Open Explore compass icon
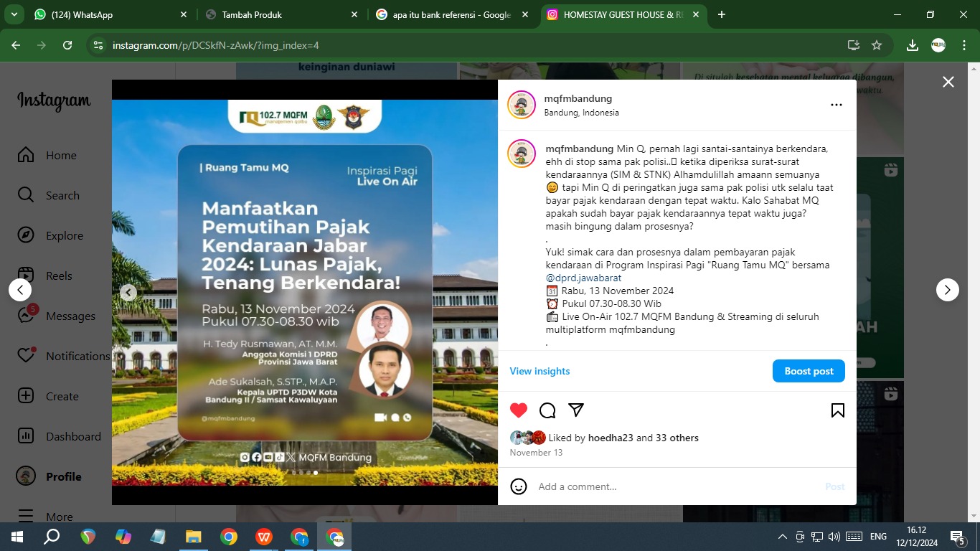 26,235
